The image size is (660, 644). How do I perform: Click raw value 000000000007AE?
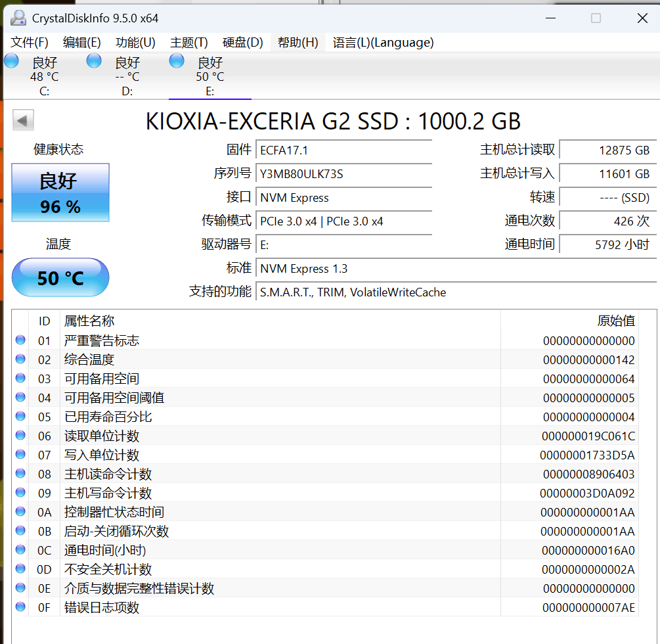(x=588, y=607)
